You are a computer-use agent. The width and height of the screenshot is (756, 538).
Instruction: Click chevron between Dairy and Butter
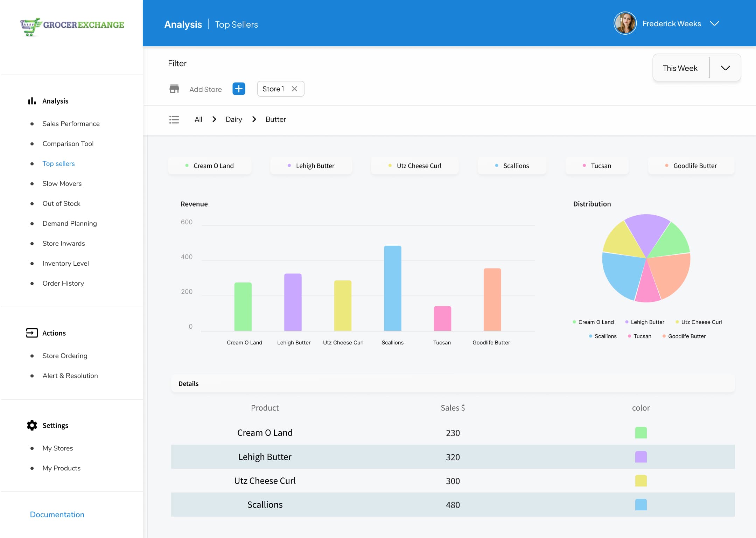(254, 120)
